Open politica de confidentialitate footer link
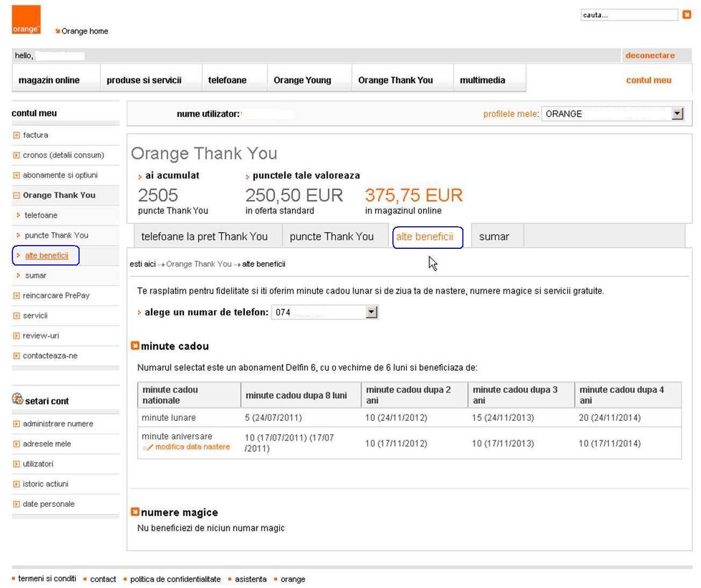Screen dimensions: 701x588 (x=175, y=579)
